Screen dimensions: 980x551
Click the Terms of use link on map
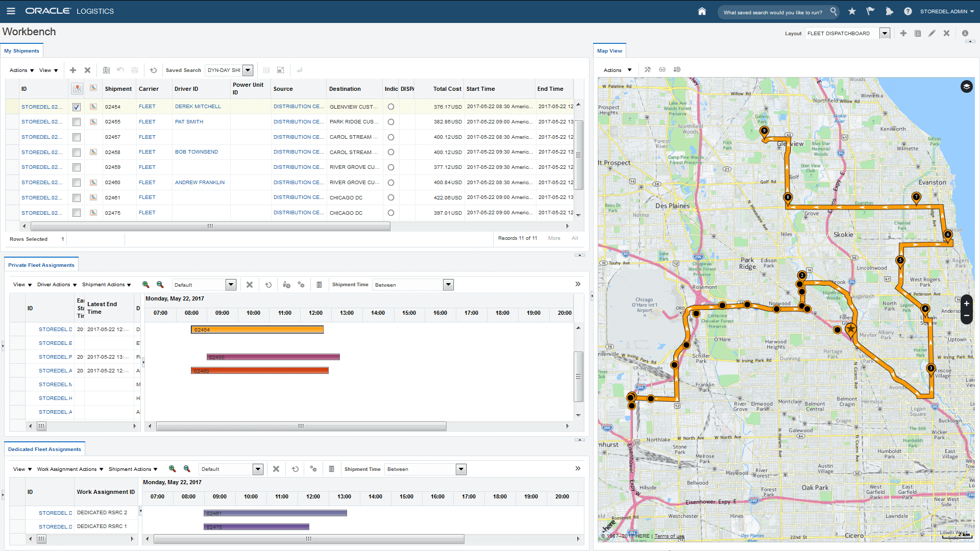(669, 536)
